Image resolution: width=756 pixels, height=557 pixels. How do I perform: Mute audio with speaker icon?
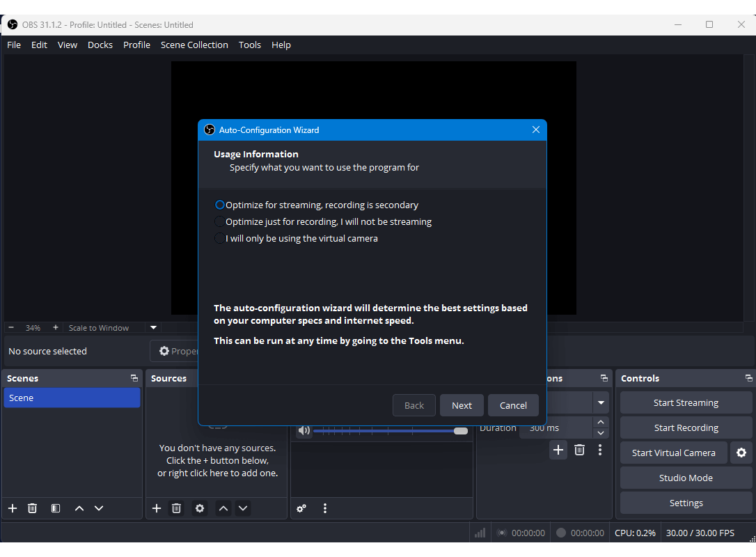pyautogui.click(x=304, y=431)
